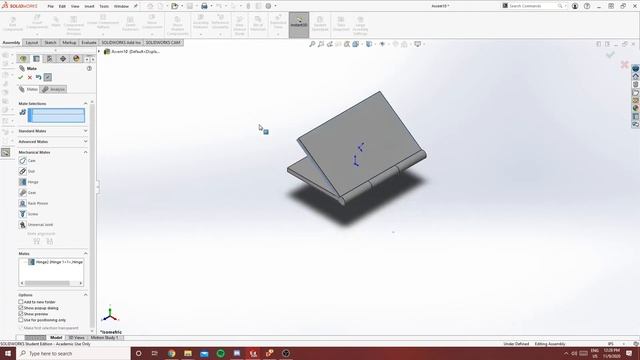Switch to SOLIDWORKS CAM tab
640x360 pixels.
[163, 42]
